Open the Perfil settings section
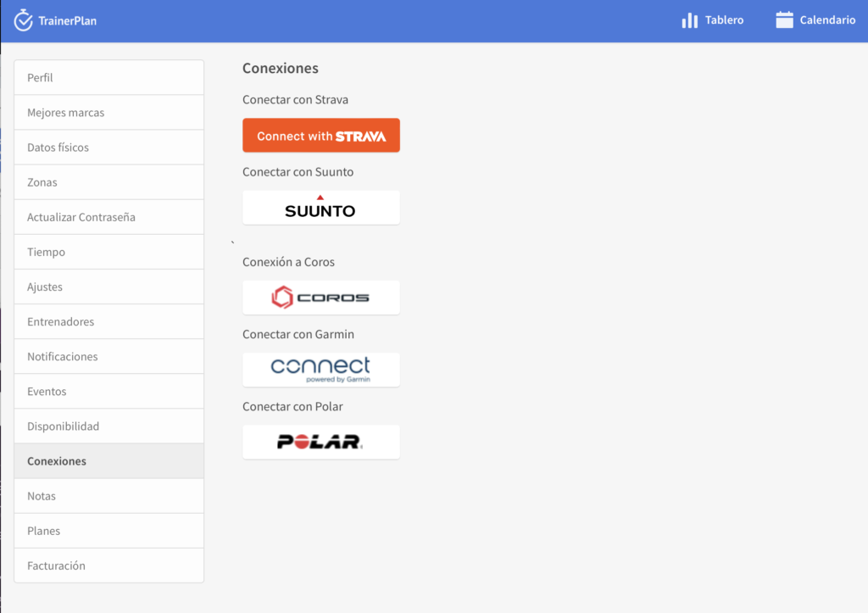Viewport: 868px width, 613px height. click(108, 78)
